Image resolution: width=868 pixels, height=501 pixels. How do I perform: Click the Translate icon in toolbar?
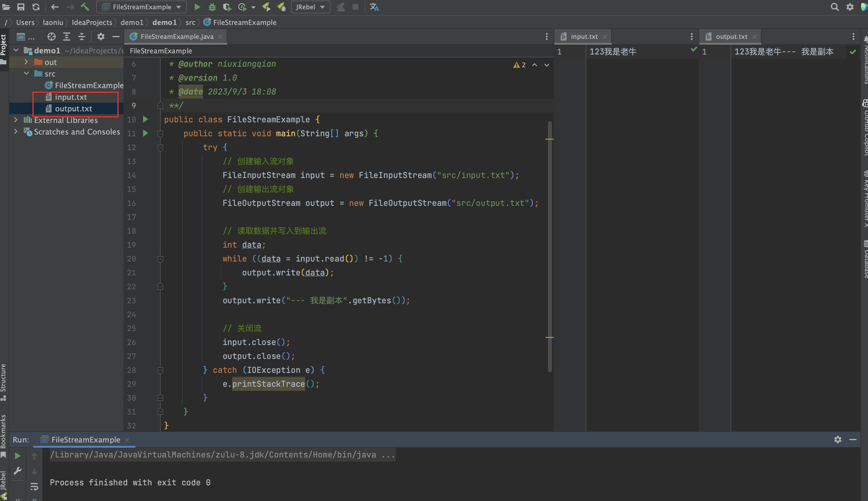374,7
